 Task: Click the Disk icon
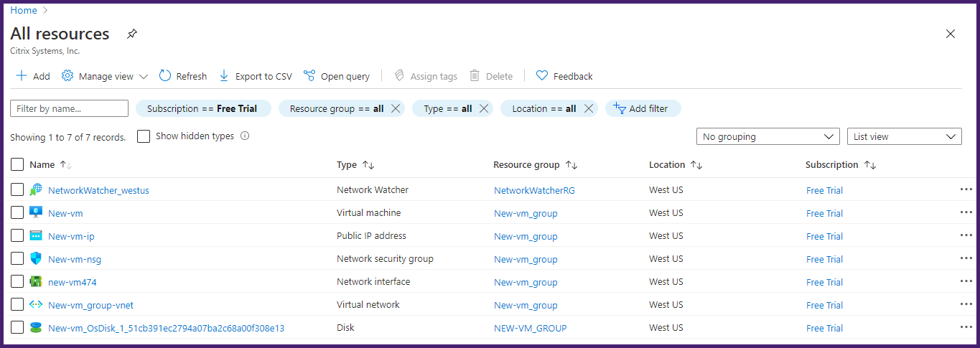[36, 328]
